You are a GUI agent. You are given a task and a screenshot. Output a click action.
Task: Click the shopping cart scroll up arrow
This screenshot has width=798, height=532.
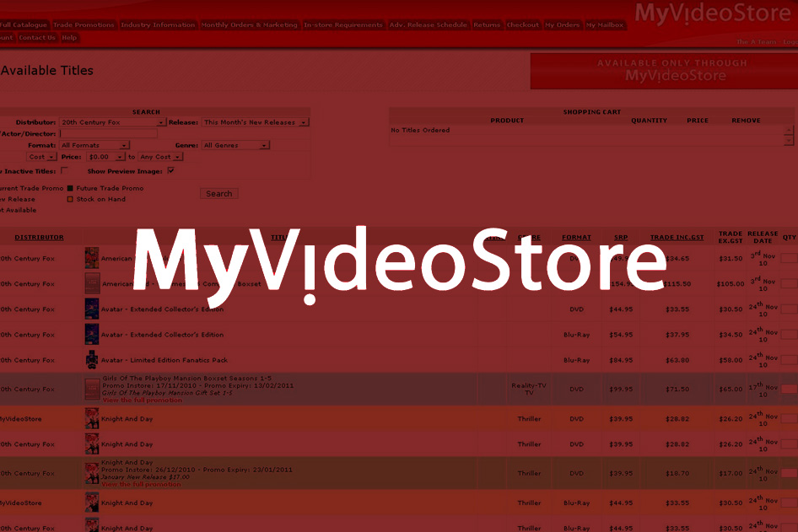click(x=789, y=131)
